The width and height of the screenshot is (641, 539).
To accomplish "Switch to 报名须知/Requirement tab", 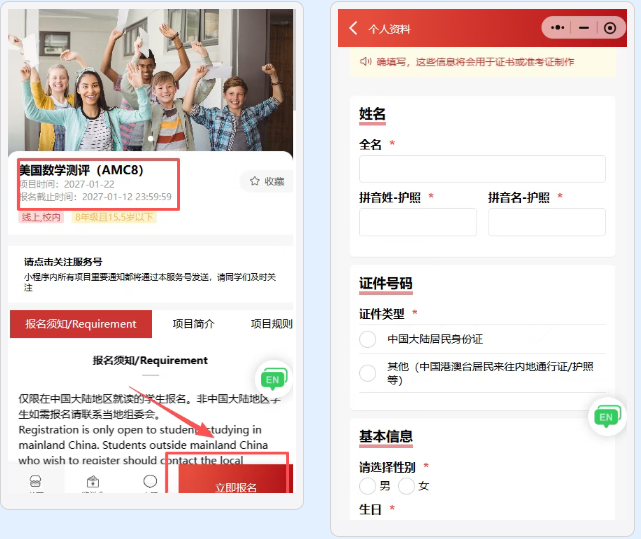I will [81, 324].
